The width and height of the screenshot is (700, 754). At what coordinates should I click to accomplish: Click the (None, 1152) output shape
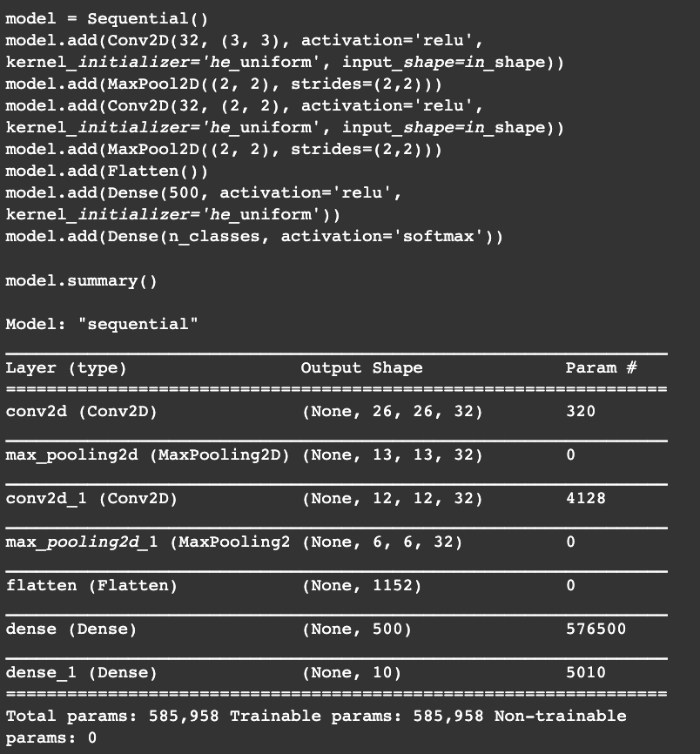(361, 586)
